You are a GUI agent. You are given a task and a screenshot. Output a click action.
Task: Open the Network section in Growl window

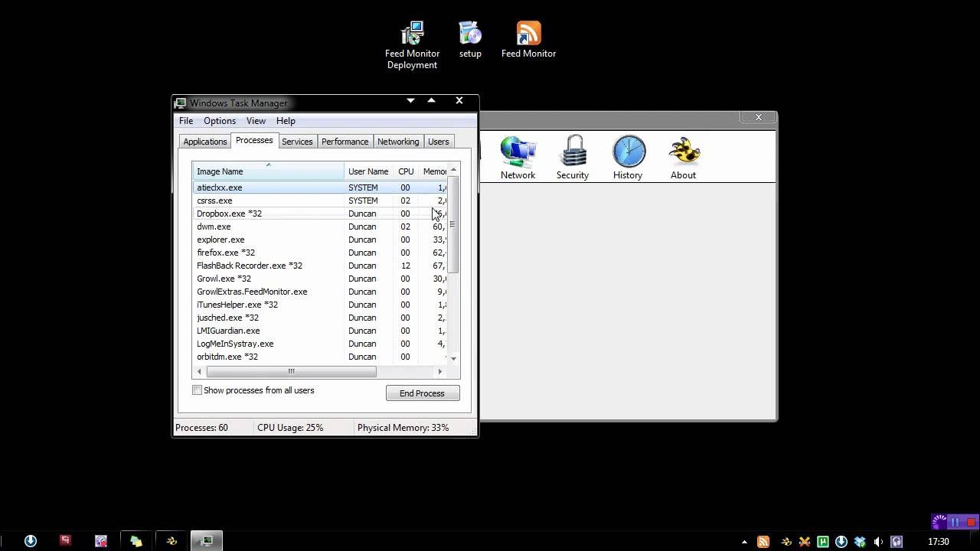518,158
